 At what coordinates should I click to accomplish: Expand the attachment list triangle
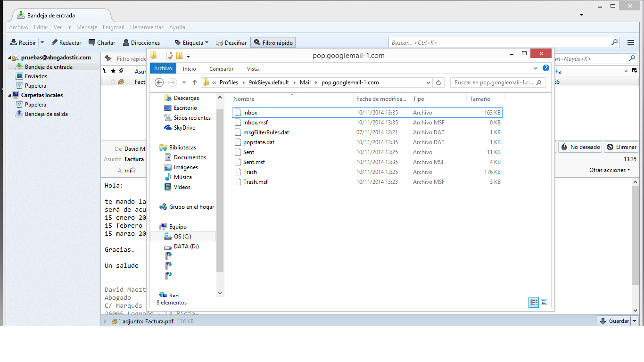tap(105, 321)
